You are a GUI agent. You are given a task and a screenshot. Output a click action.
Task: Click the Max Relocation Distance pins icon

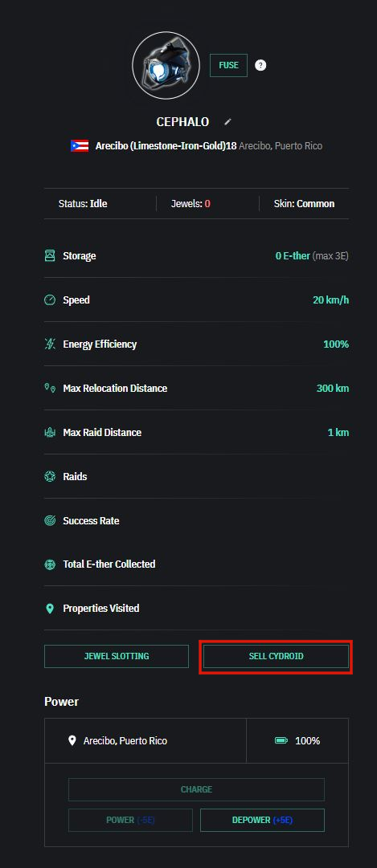click(x=50, y=389)
